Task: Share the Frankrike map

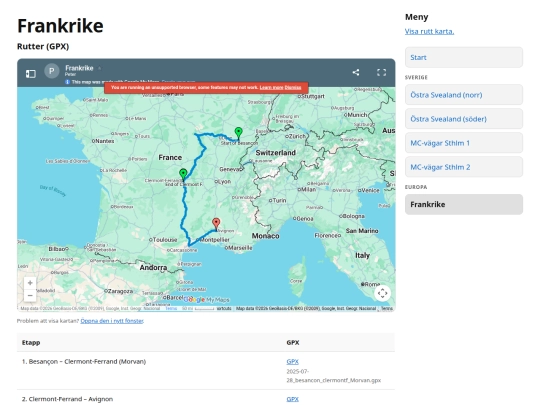Action: [x=356, y=72]
